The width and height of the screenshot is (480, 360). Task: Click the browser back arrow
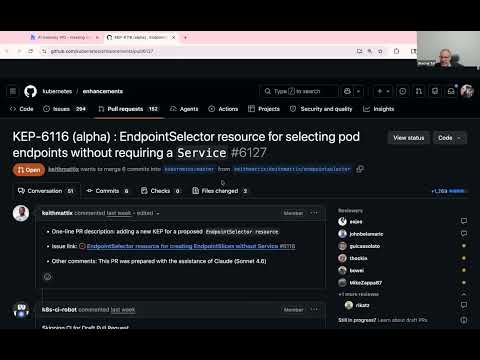tap(7, 51)
